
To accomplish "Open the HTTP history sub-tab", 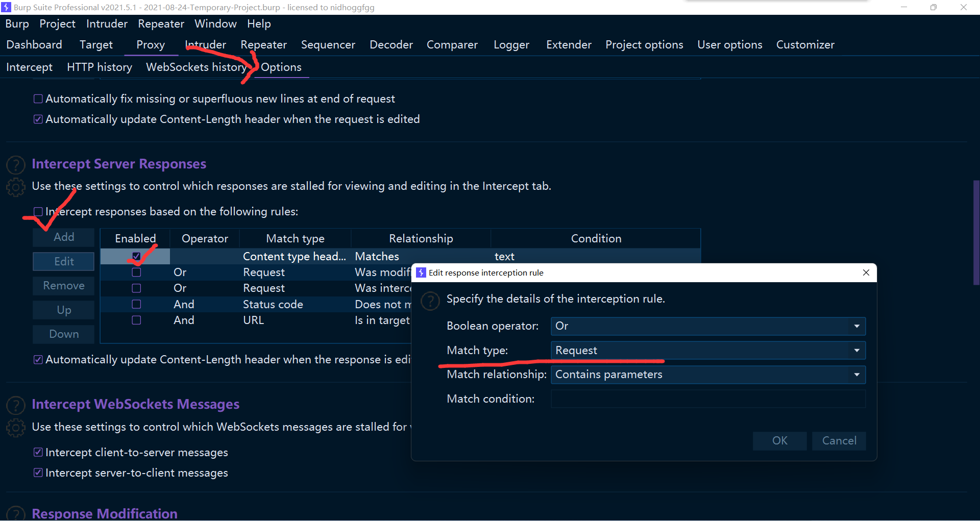I will coord(100,67).
